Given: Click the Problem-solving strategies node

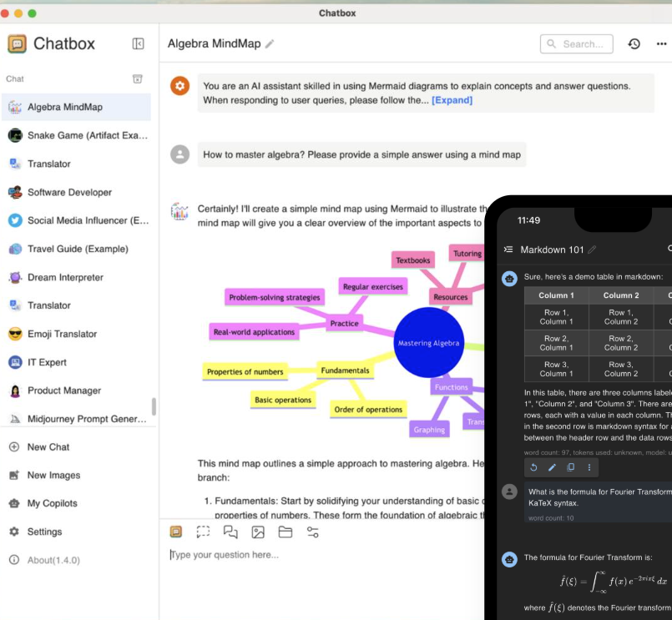Looking at the screenshot, I should click(x=275, y=297).
